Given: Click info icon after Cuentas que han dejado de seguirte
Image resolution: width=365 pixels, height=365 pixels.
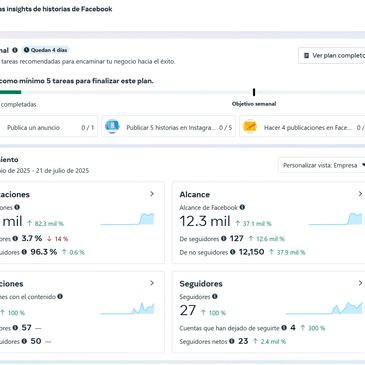Looking at the screenshot, I should click(x=284, y=328).
